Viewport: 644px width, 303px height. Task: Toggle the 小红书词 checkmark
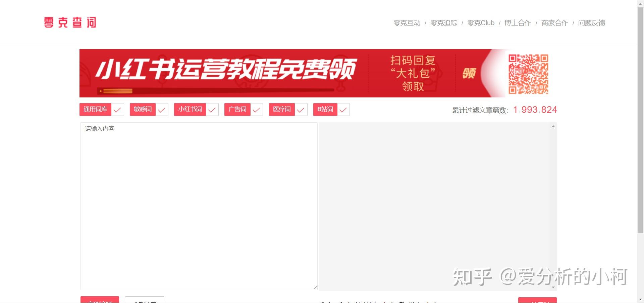coord(212,110)
